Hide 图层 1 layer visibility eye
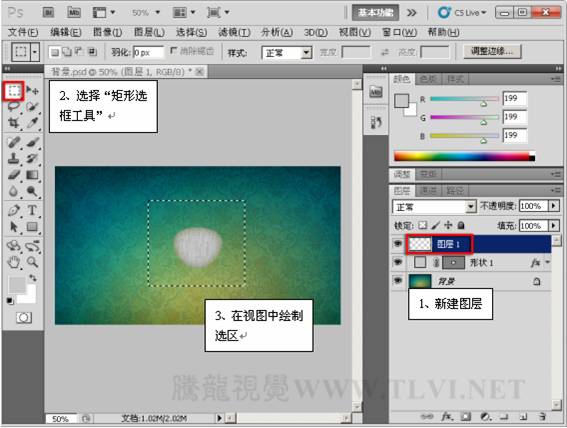Viewport: 567px width, 428px height. coord(398,244)
